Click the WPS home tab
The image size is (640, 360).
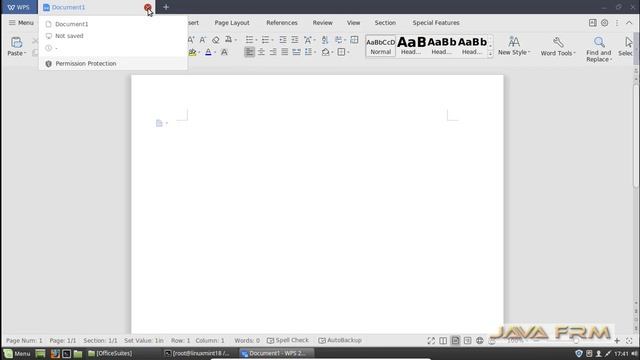19,7
